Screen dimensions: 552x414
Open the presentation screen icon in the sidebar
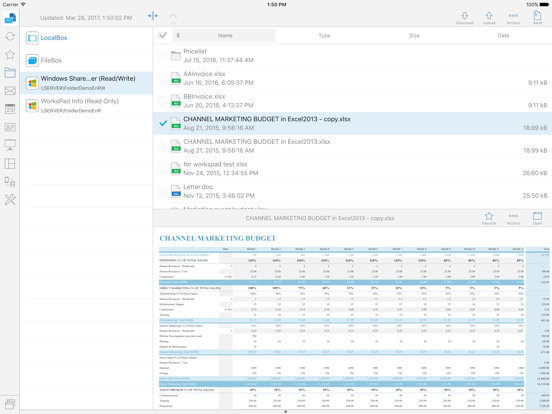[10, 145]
